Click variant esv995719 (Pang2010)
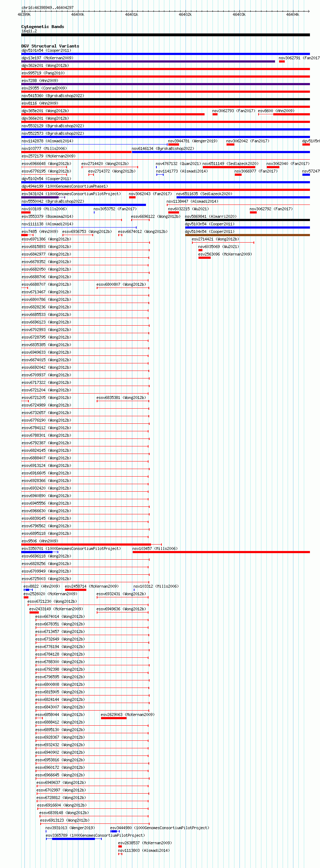 click(x=165, y=77)
